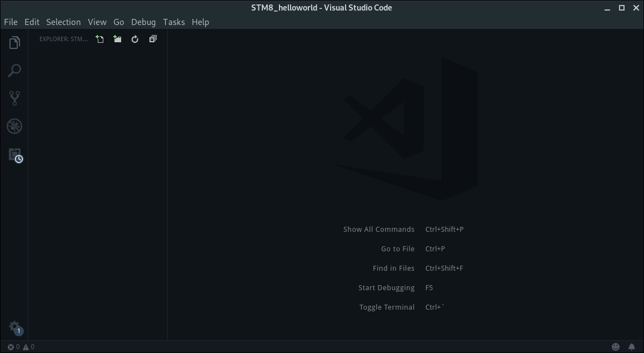Click the F5 shortcut text
The height and width of the screenshot is (353, 644).
429,287
